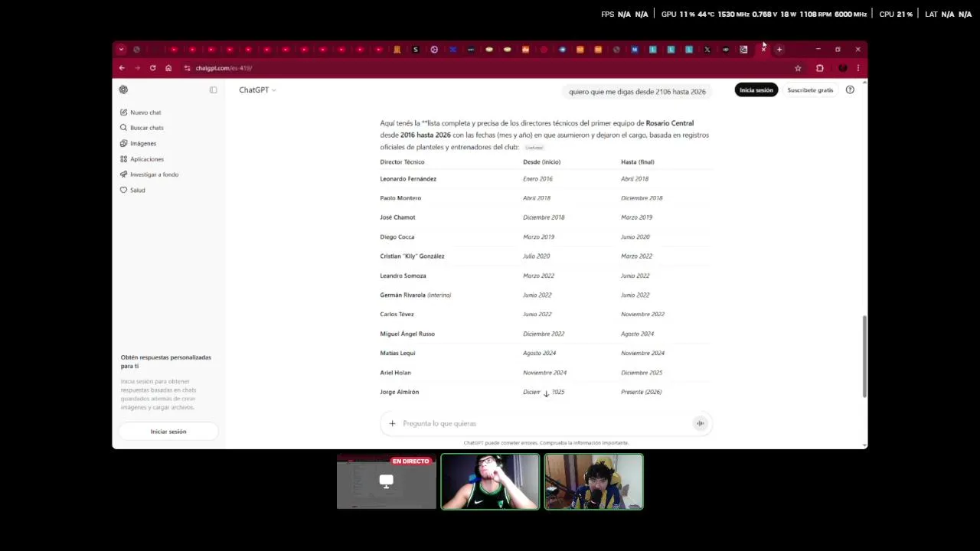Reload the chatgpt.com page
This screenshot has width=980, height=551.
click(152, 68)
